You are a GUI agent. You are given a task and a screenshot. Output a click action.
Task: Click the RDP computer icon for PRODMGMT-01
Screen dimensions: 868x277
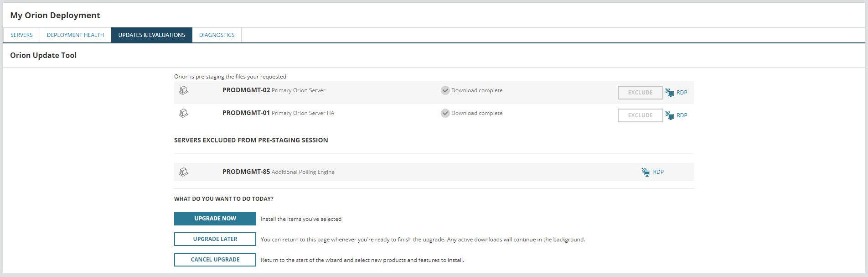(670, 115)
